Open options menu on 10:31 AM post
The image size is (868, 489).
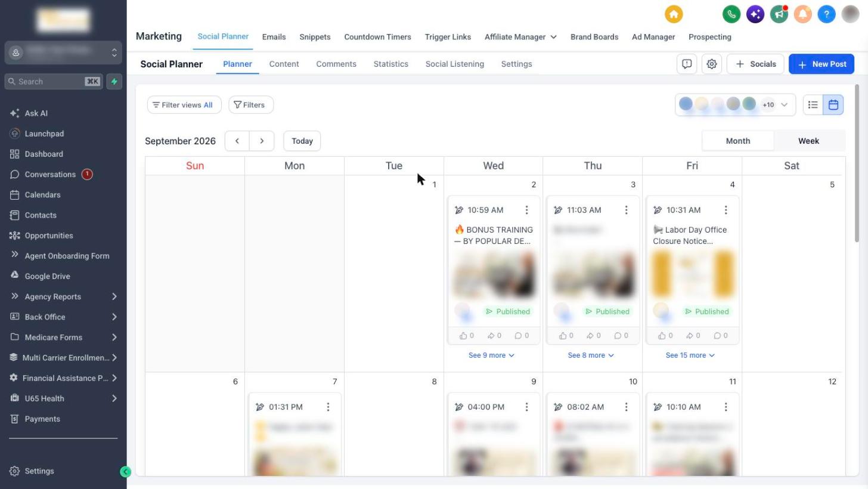(x=726, y=210)
